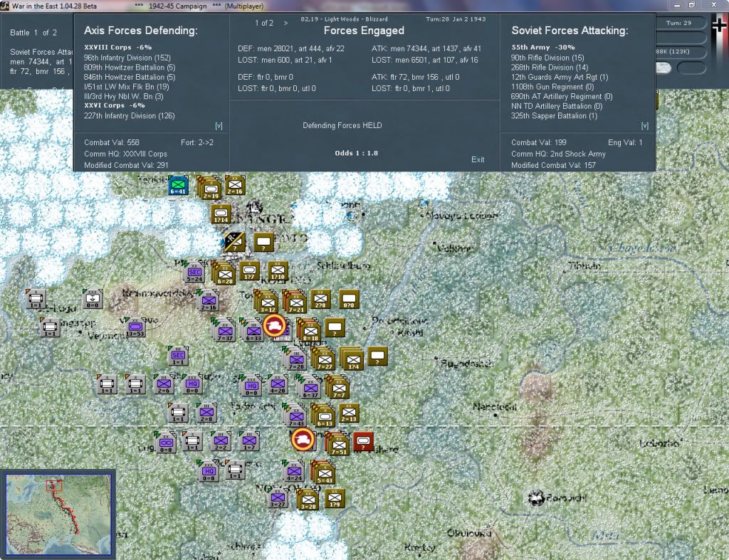The height and width of the screenshot is (560, 729).
Task: Select the Axis 3=27 infantry division
Action: [x=278, y=498]
